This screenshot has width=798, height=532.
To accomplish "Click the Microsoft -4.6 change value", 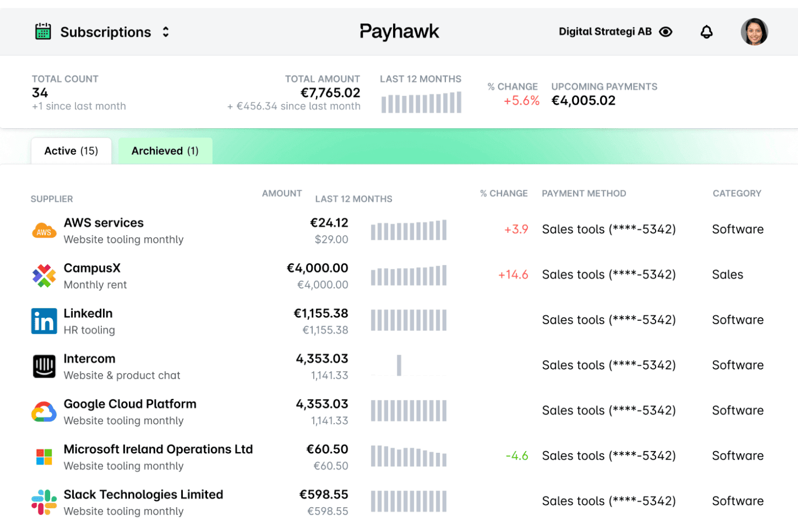I will click(x=517, y=456).
